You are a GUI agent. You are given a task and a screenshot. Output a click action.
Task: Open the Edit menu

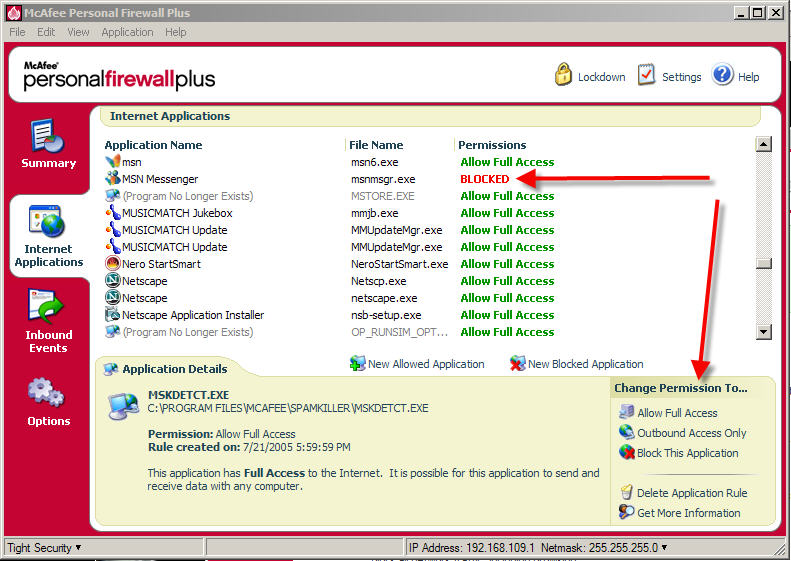(x=46, y=32)
